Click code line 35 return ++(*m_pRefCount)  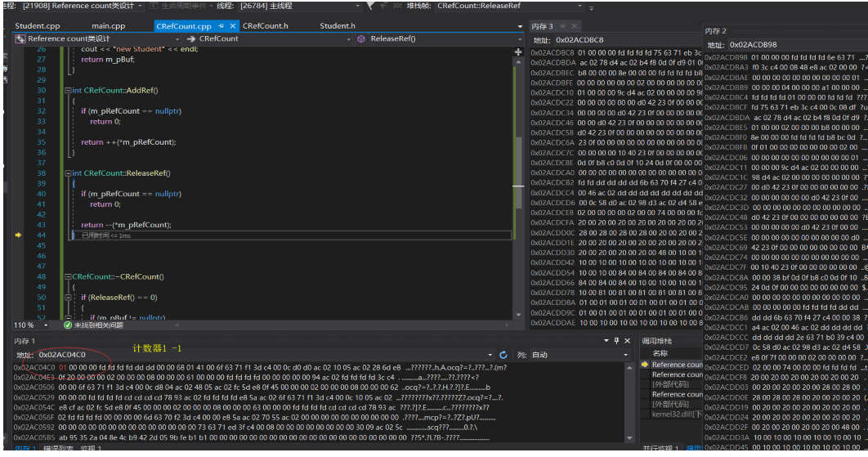tap(128, 141)
